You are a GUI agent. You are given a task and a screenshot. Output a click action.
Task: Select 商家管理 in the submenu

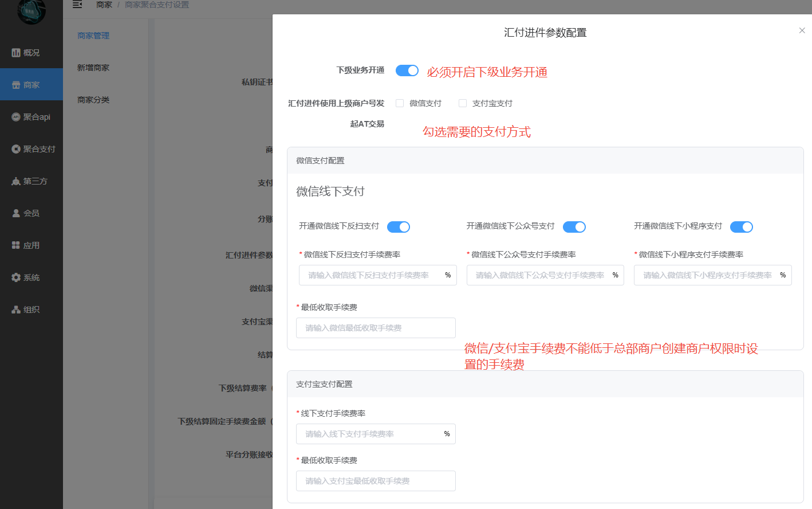(x=93, y=36)
